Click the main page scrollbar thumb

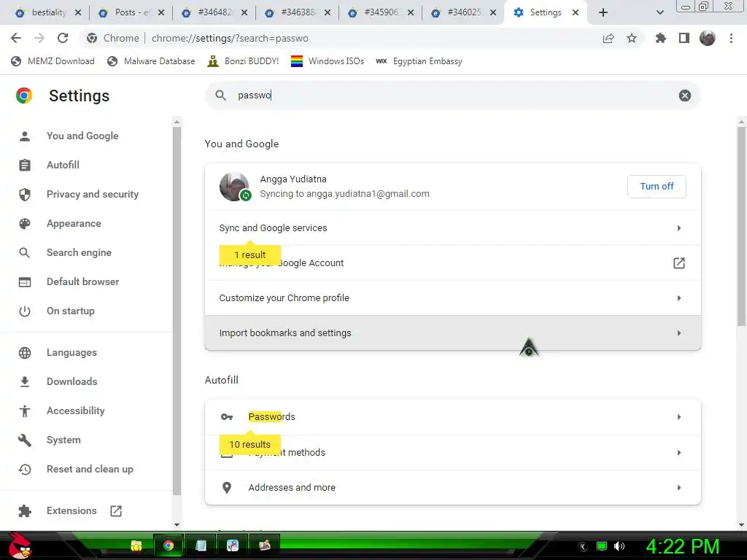741,226
